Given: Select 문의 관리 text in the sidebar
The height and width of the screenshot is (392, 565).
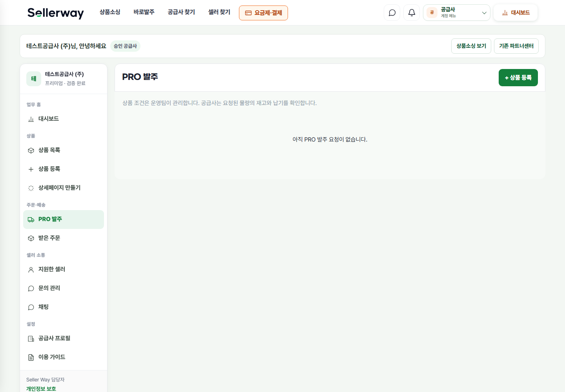Looking at the screenshot, I should [49, 288].
